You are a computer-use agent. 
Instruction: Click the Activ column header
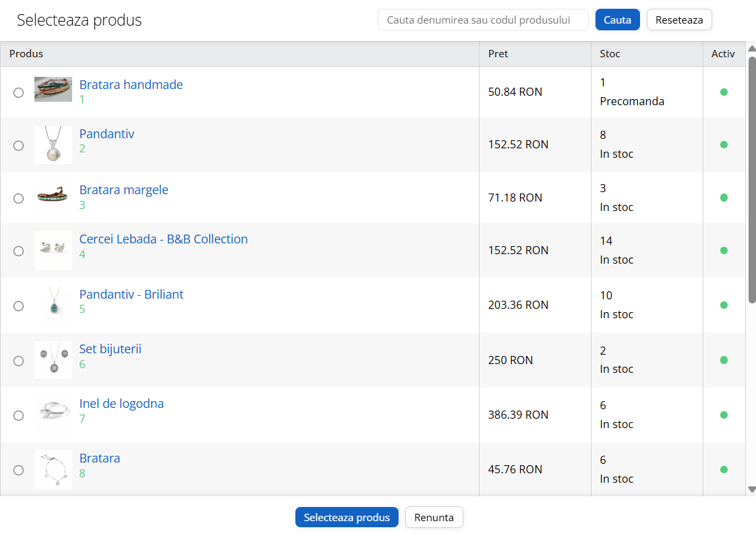tap(723, 53)
